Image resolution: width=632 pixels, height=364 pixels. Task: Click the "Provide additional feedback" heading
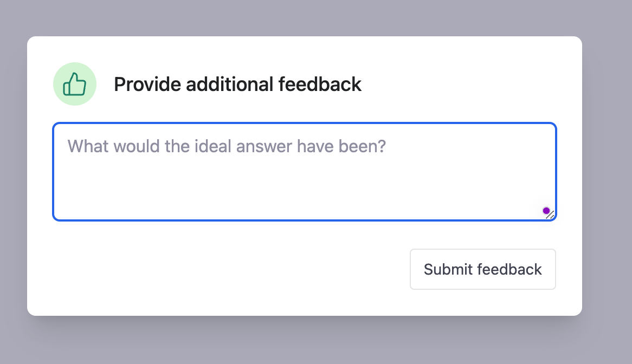(237, 84)
